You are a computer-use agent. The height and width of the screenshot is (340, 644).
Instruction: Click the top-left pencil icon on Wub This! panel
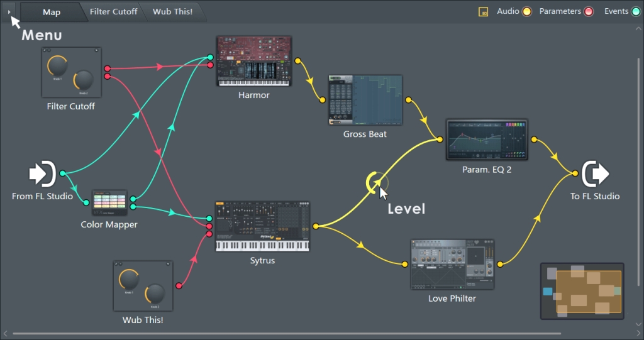tap(116, 263)
